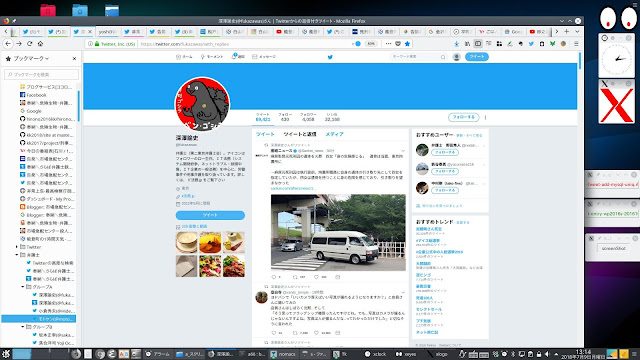This screenshot has width=640, height=360.
Task: Open the soup media thumbnail
Action: coord(186,242)
